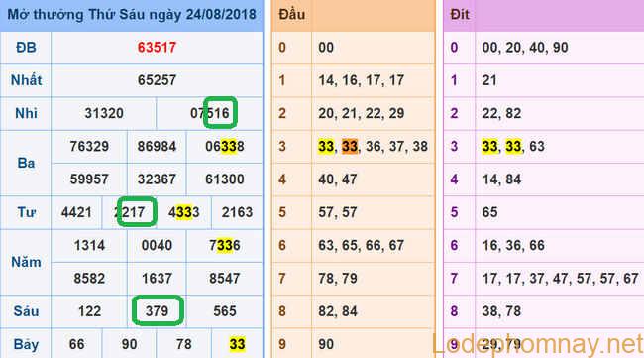The height and width of the screenshot is (358, 644).
Task: Select sixth prize number 122
Action: point(89,311)
